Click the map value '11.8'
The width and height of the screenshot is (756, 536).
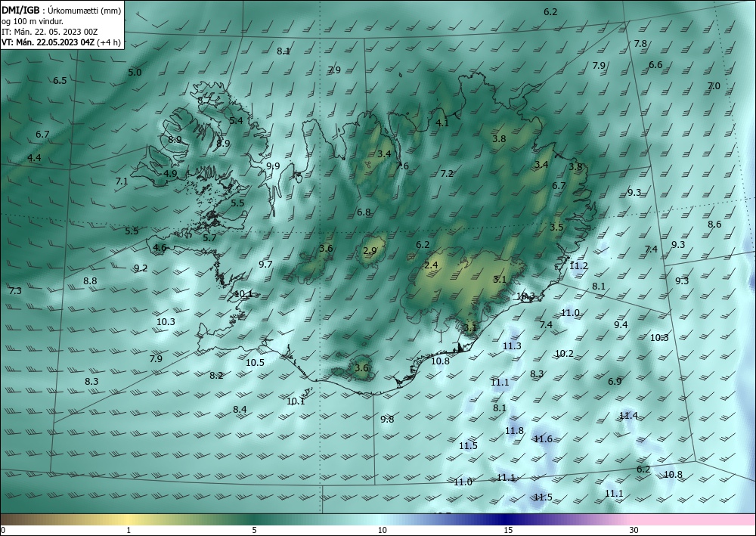514,430
